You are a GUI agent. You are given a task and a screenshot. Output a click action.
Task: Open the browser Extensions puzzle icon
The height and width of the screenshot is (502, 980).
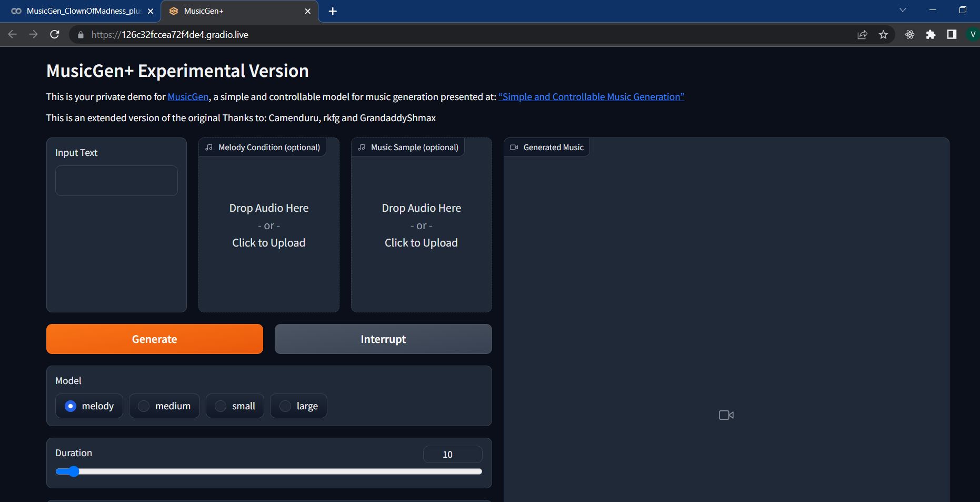click(x=931, y=35)
